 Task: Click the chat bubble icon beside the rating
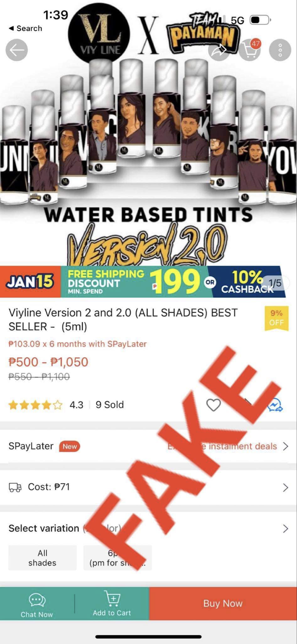(275, 405)
